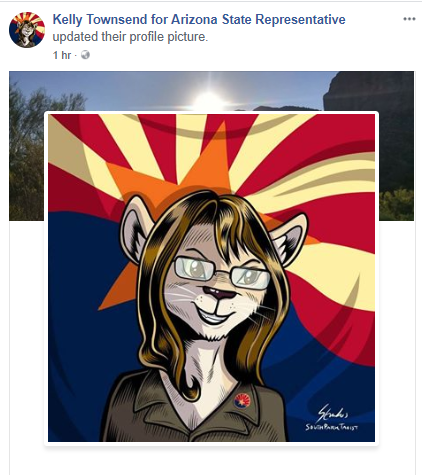Image resolution: width=422 pixels, height=475 pixels.
Task: Click the Arizona flag lapel pin
Action: 241,401
